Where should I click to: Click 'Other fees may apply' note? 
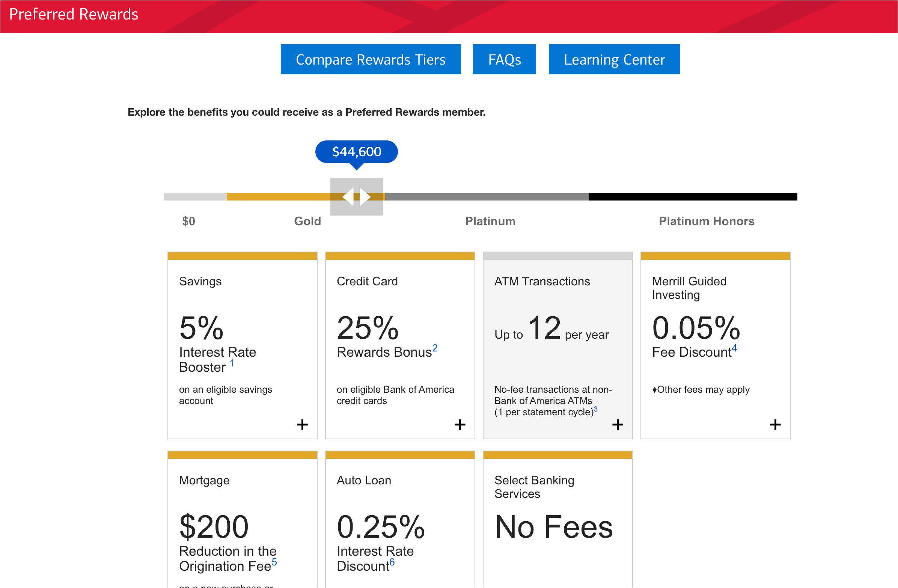click(x=701, y=389)
